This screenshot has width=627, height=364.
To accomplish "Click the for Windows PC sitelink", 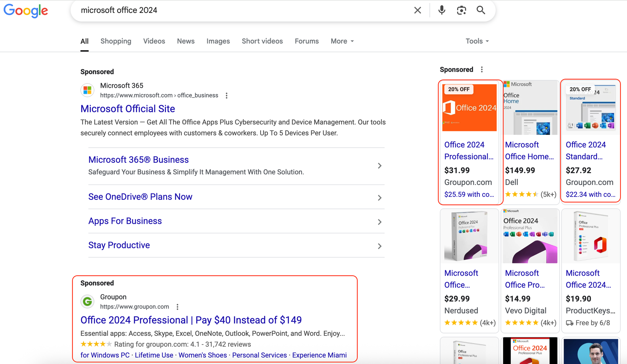I will click(105, 355).
